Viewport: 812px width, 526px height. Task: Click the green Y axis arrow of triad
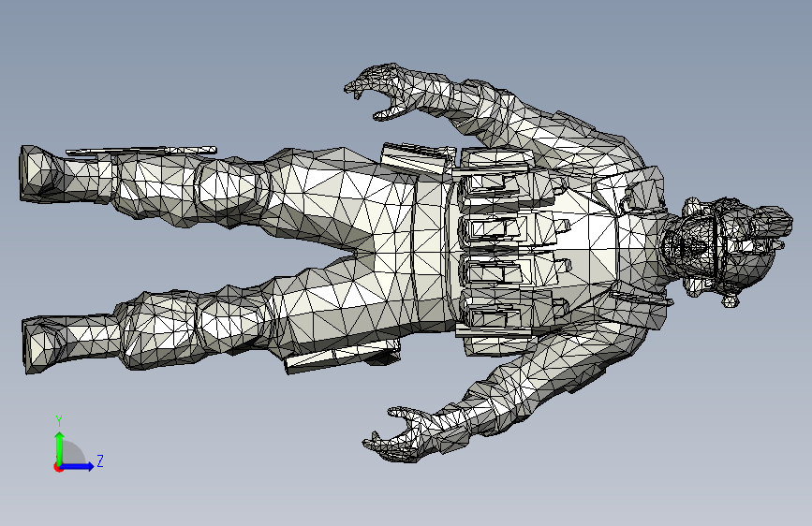(60, 447)
